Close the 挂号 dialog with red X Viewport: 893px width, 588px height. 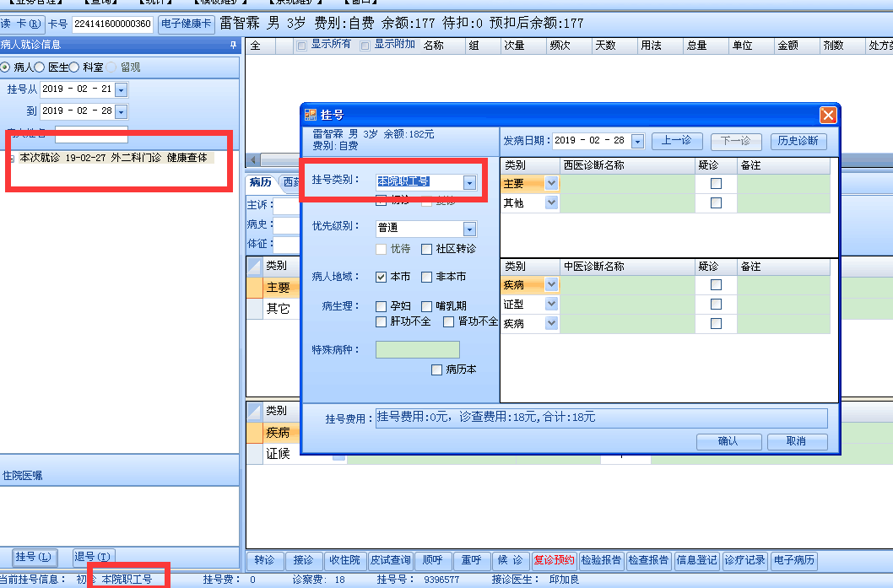[x=827, y=115]
